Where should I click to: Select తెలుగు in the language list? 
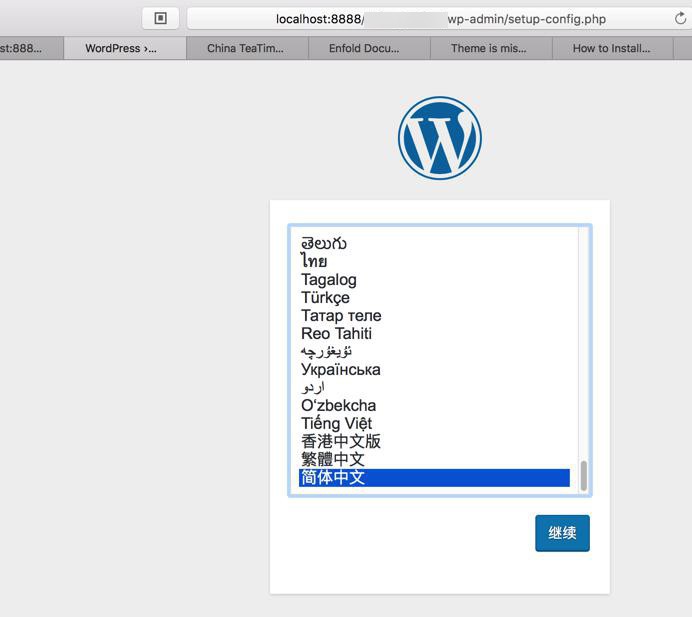pyautogui.click(x=434, y=244)
